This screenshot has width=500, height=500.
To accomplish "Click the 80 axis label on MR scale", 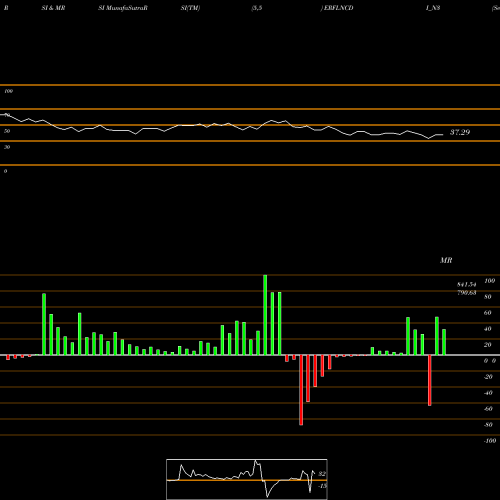I will (488, 297).
